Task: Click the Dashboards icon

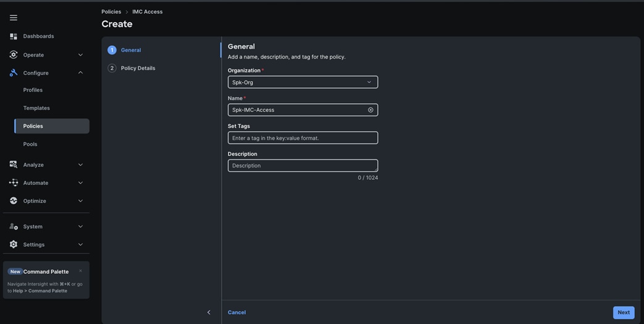Action: [14, 36]
